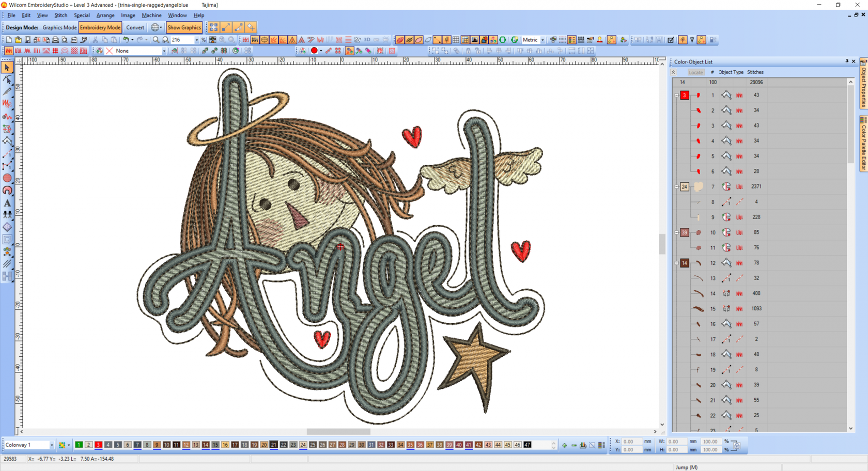Click the Convert button
The image size is (868, 471).
pyautogui.click(x=135, y=27)
